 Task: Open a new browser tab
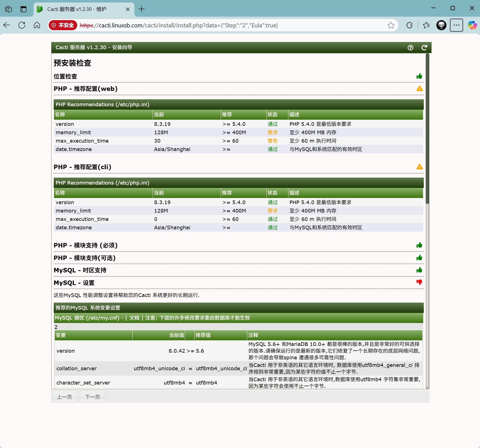142,9
